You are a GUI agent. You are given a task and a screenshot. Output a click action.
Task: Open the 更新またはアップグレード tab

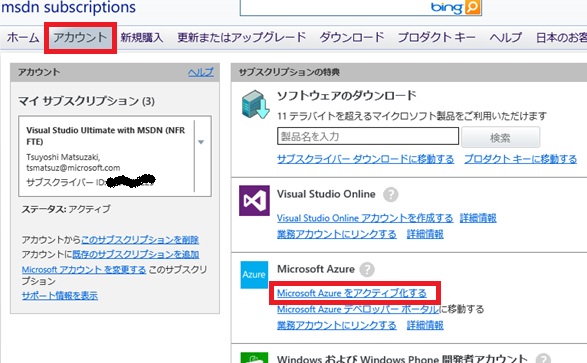pyautogui.click(x=241, y=37)
